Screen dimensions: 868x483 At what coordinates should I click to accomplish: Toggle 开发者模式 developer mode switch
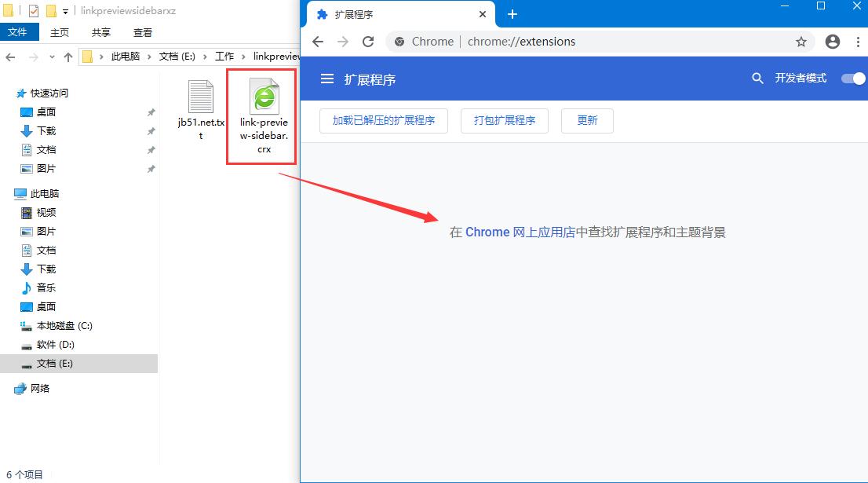853,79
